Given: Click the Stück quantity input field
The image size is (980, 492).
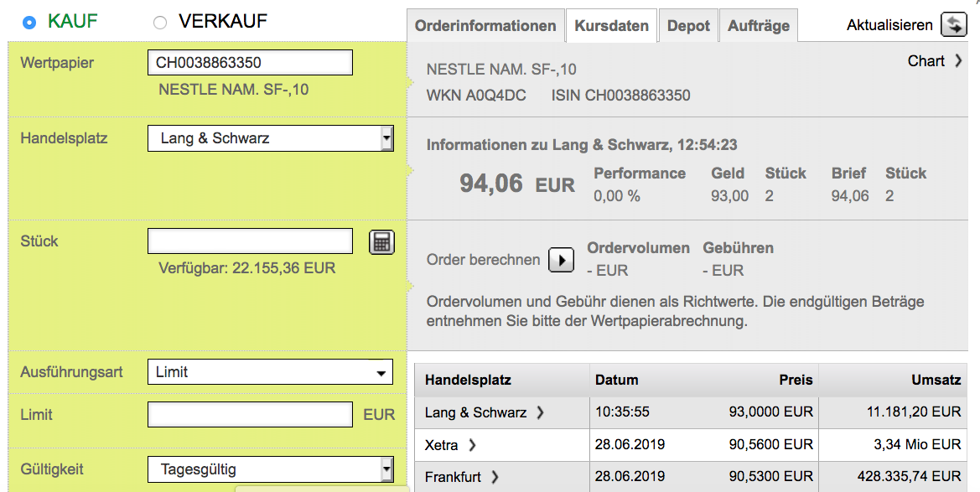Looking at the screenshot, I should [x=250, y=241].
